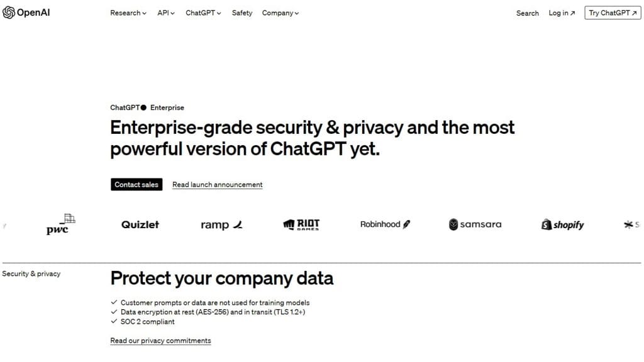Screen dimensions: 644x362
Task: Click the OpenAI logo in the header
Action: click(26, 13)
